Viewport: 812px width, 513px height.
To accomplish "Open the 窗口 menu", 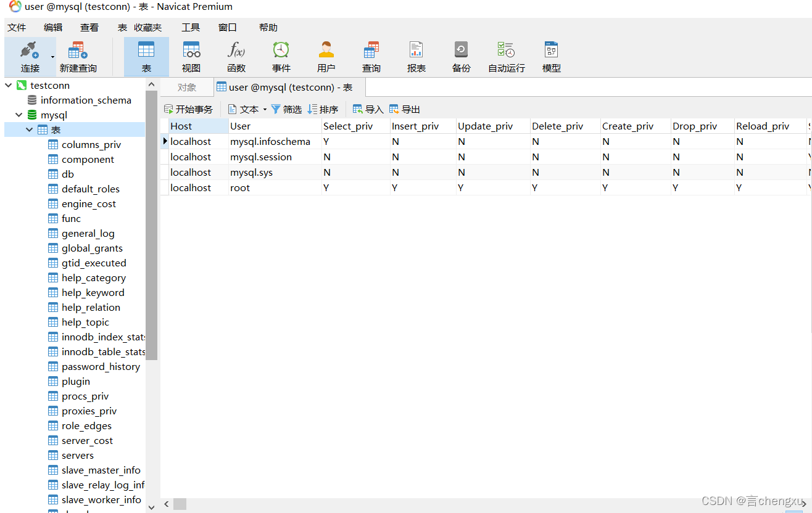I will pyautogui.click(x=228, y=27).
